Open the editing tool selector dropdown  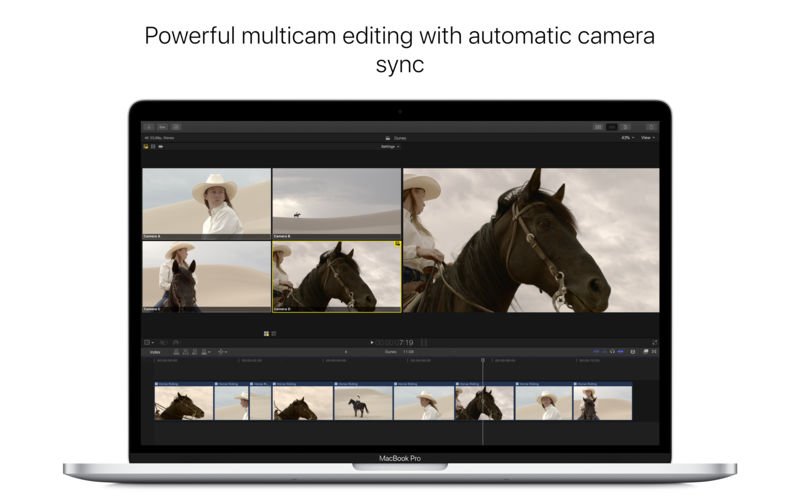(222, 352)
